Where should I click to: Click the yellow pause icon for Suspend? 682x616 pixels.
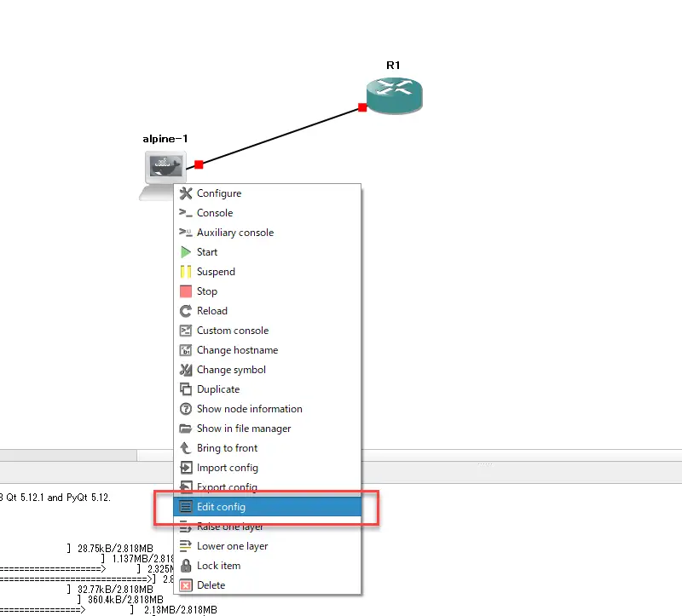click(186, 272)
